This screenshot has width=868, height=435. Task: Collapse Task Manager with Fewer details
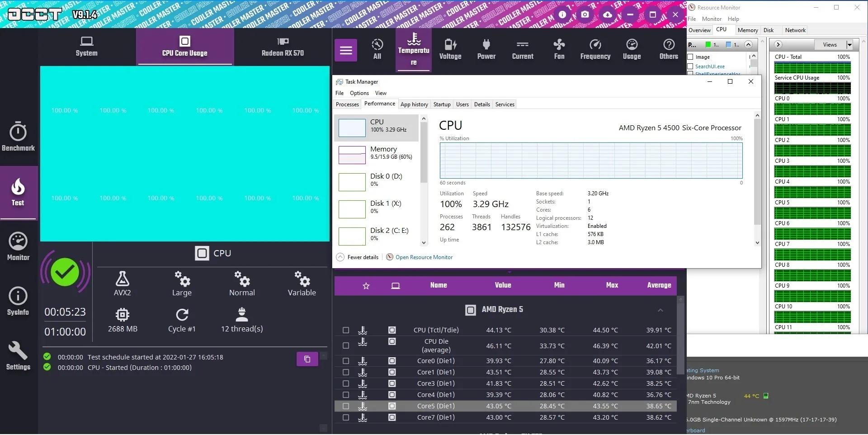coord(358,257)
